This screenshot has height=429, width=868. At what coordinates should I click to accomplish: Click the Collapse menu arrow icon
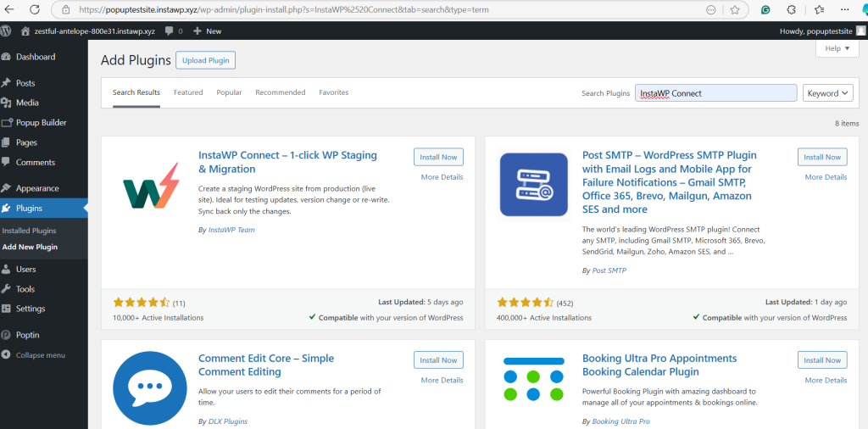[7, 355]
